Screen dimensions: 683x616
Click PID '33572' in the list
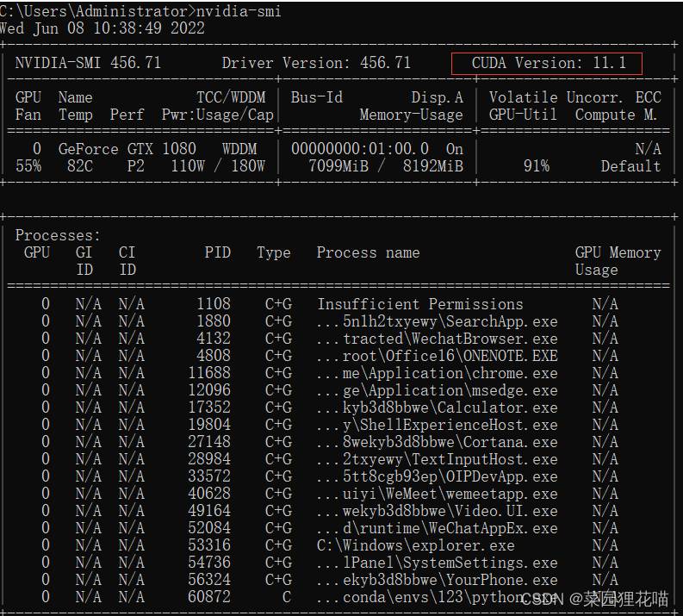[209, 476]
